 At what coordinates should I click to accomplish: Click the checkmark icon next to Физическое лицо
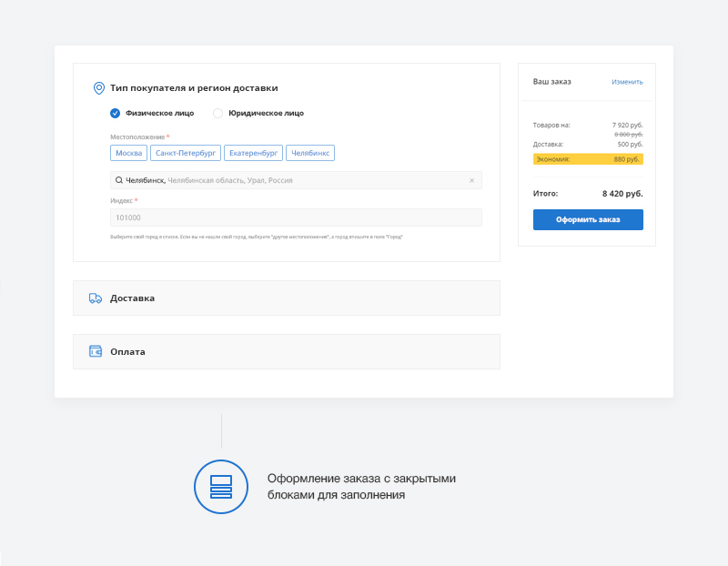click(115, 114)
